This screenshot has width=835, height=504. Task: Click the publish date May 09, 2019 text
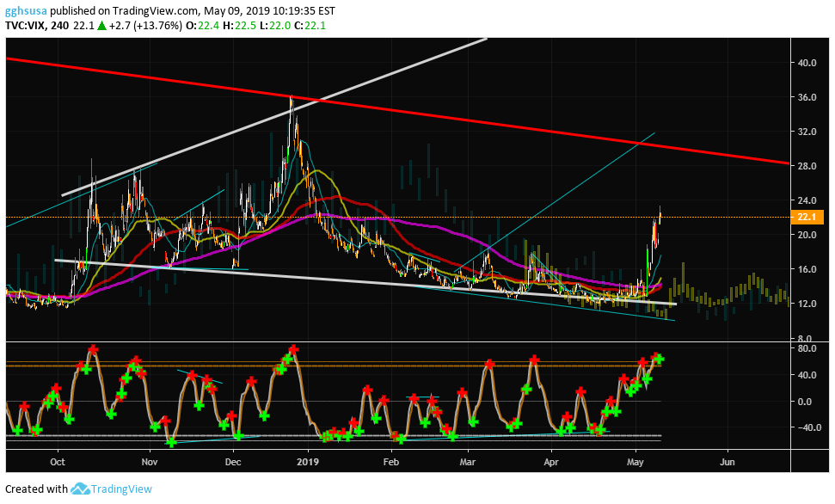coord(236,10)
